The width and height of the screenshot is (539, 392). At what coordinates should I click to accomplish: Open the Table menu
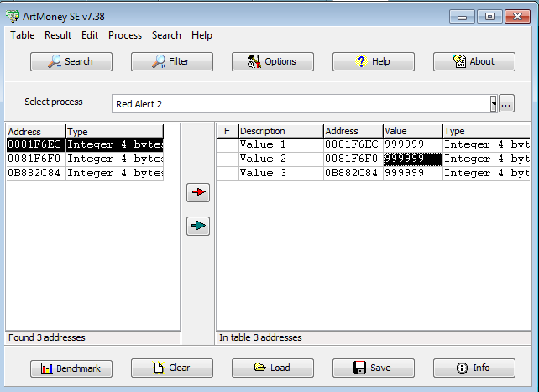[23, 35]
